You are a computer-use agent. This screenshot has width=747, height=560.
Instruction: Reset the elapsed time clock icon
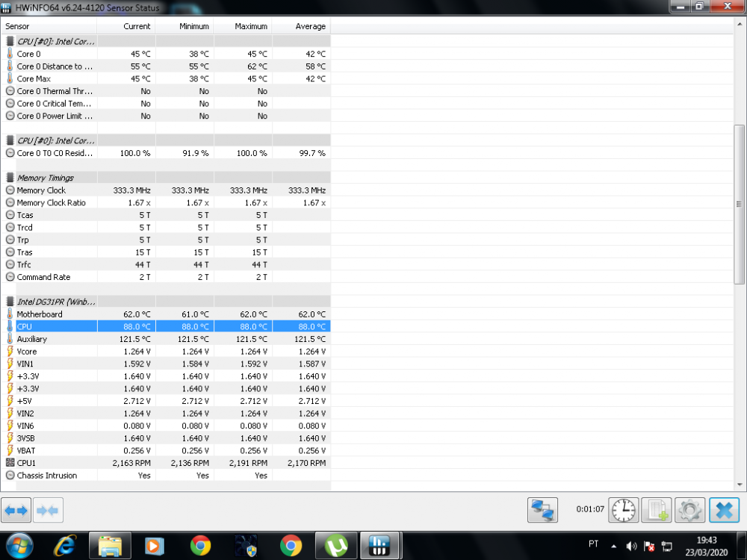point(624,510)
